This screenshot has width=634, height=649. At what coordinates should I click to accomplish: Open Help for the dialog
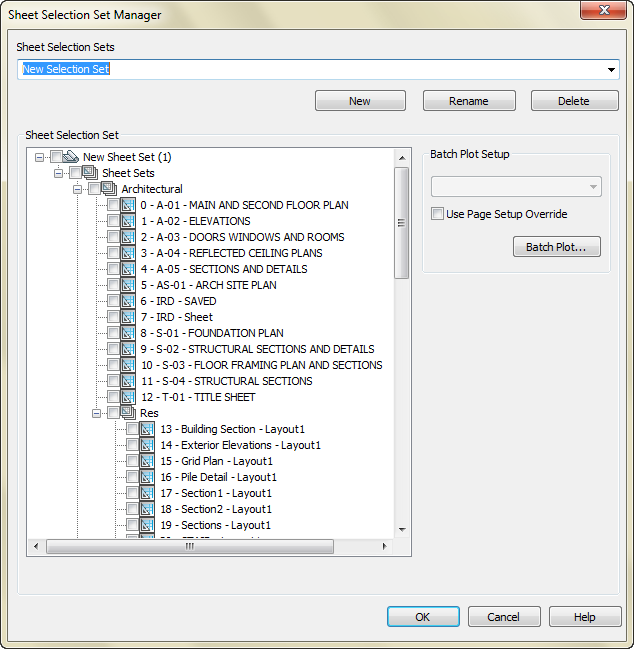click(x=585, y=617)
